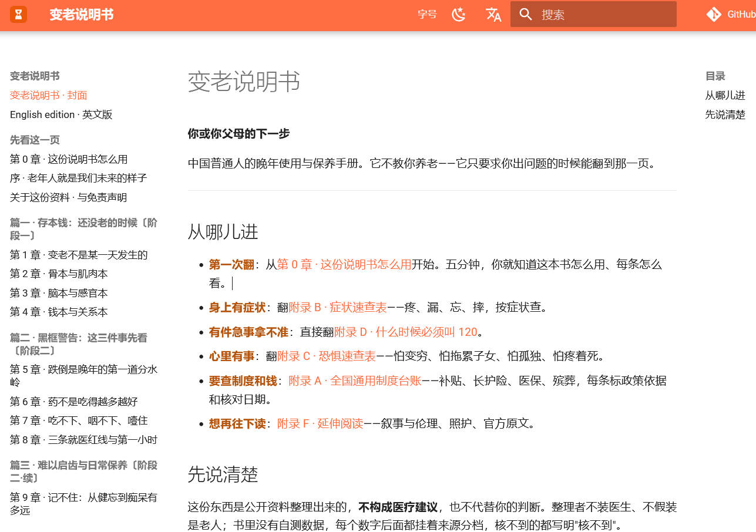Follow link 附录 D · 什么时候必须叫 120

point(406,332)
